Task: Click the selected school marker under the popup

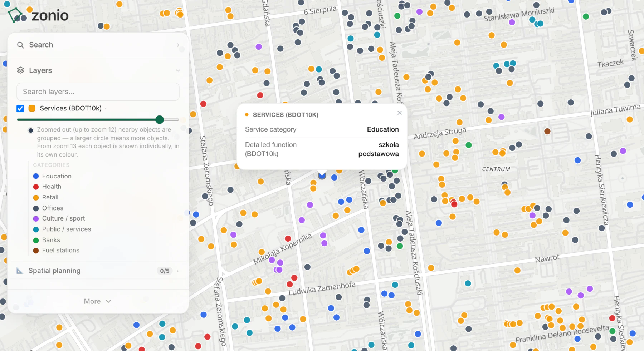Action: (x=322, y=175)
